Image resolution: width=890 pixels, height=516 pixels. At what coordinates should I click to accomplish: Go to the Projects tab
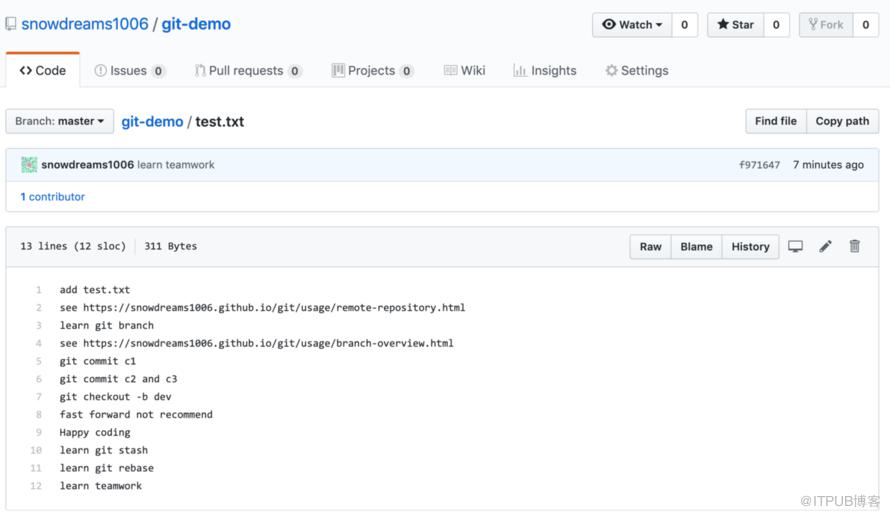click(x=372, y=70)
